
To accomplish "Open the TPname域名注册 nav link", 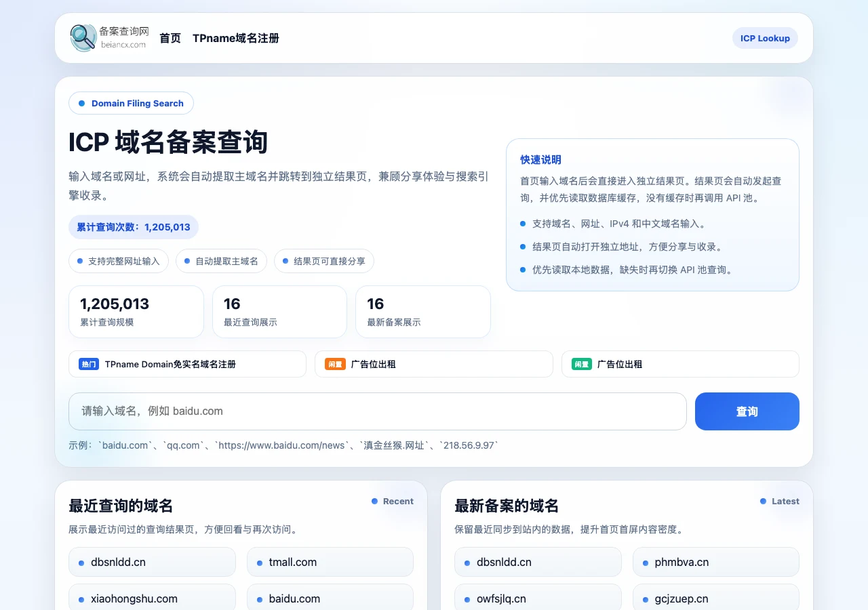I will point(236,38).
